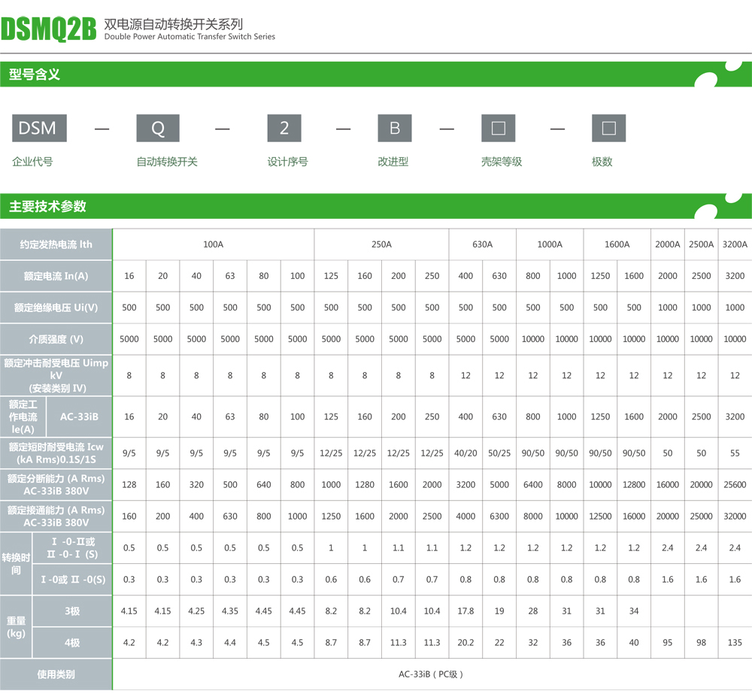This screenshot has height=700, width=752.
Task: Click the 介质强度 (V) row header
Action: point(56,339)
